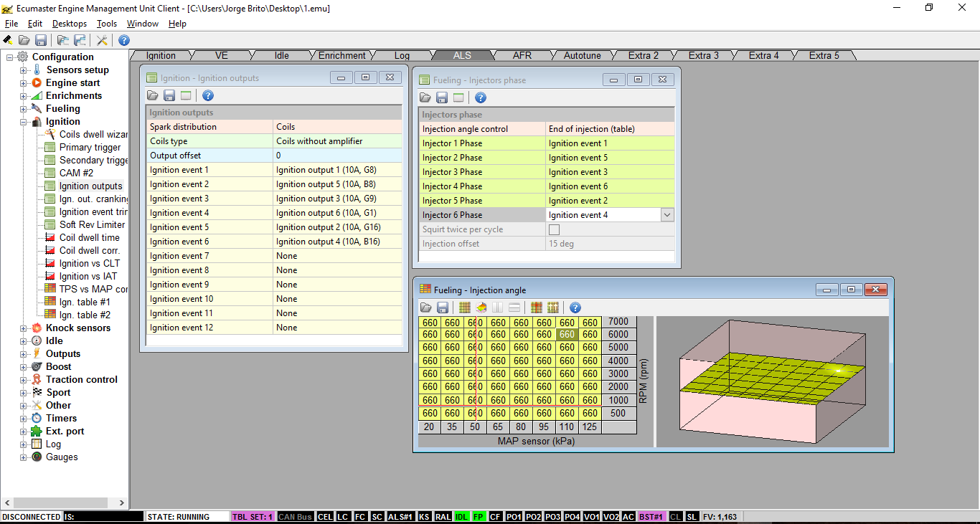This screenshot has height=524, width=980.
Task: Collapse the Ignition tree node
Action: click(24, 122)
